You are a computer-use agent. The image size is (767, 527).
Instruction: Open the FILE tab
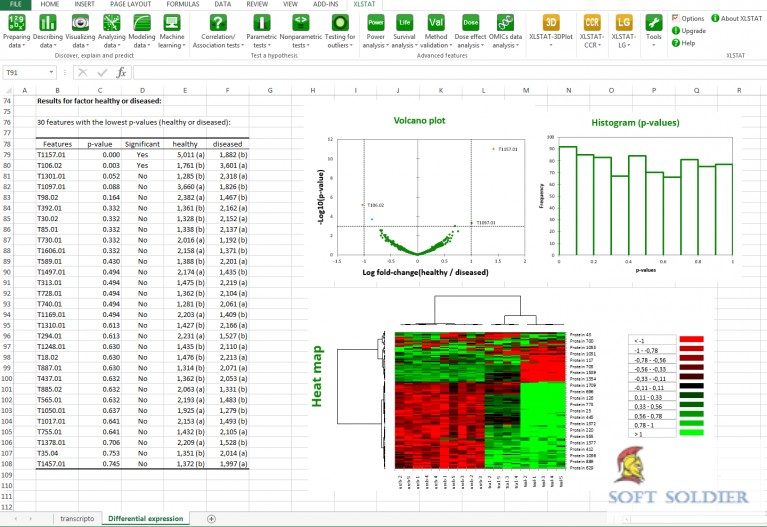point(16,4)
